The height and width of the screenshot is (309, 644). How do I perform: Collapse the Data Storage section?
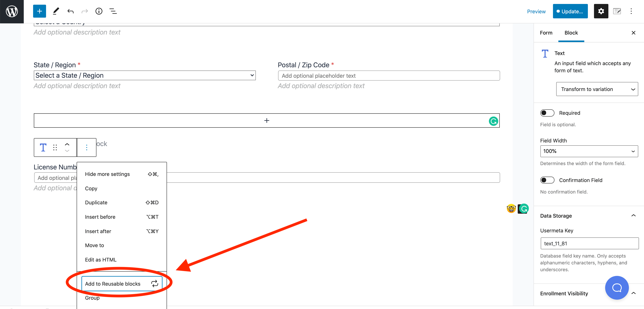pyautogui.click(x=633, y=216)
